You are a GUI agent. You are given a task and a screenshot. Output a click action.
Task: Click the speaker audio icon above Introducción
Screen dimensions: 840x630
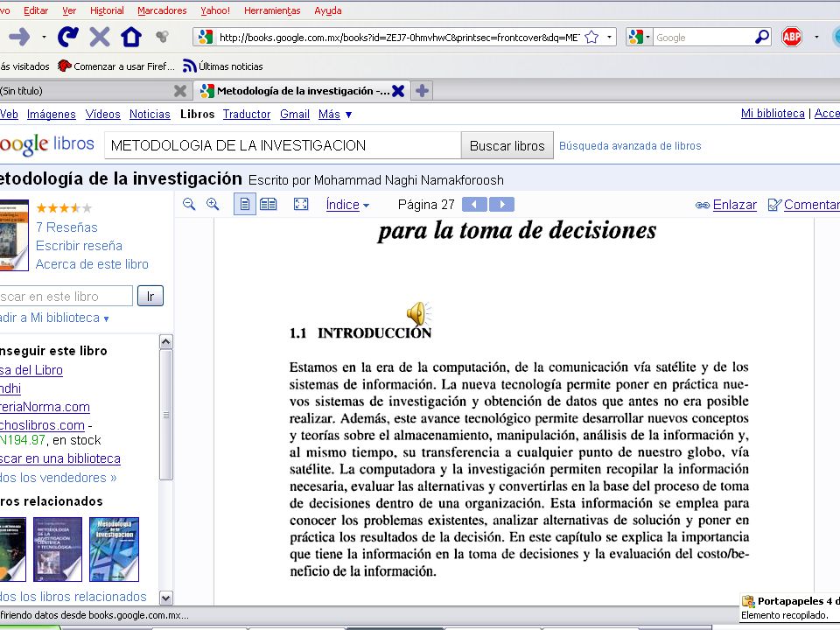pyautogui.click(x=418, y=313)
